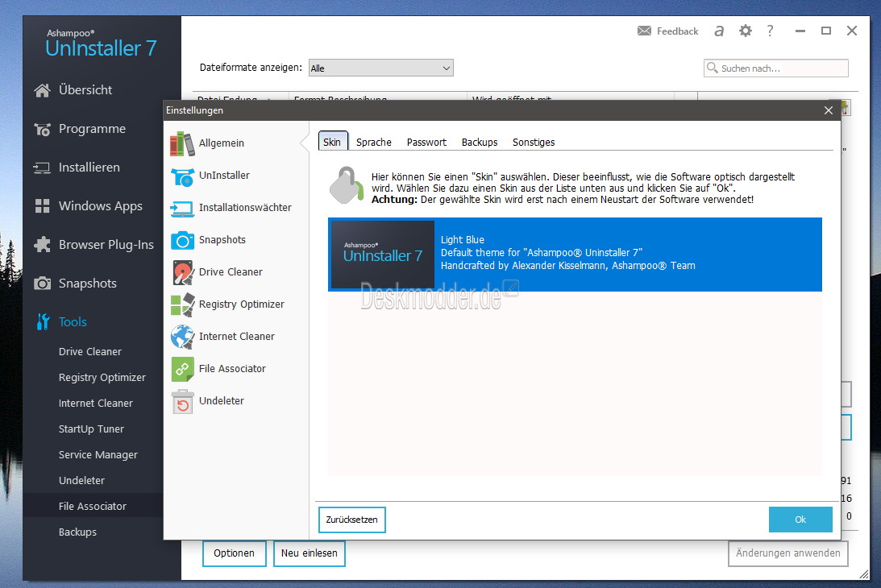Viewport: 881px width, 588px height.
Task: Select Registry Optimizer under Tools sidebar
Action: 102,378
